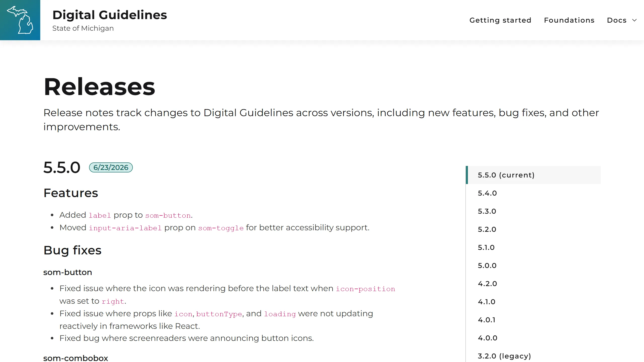Click the som-button subsection heading
The image size is (644, 362).
68,272
